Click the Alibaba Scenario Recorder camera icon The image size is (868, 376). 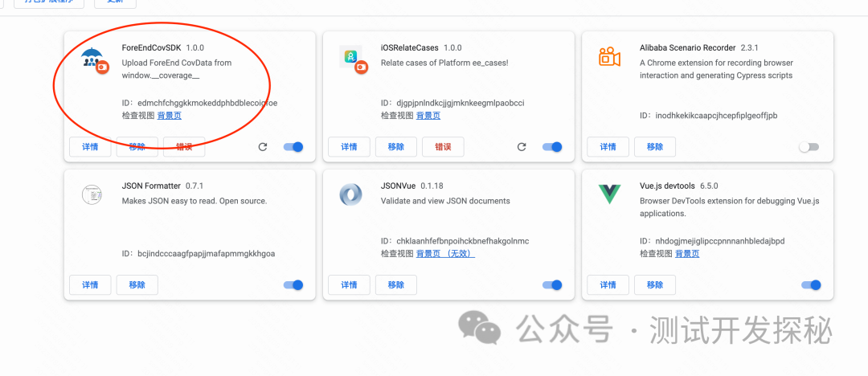pos(609,56)
